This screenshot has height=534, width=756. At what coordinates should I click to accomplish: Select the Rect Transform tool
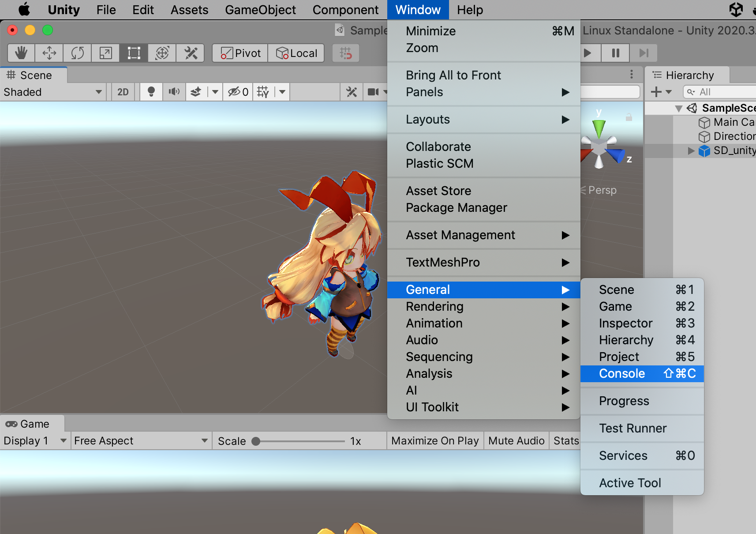pos(134,53)
